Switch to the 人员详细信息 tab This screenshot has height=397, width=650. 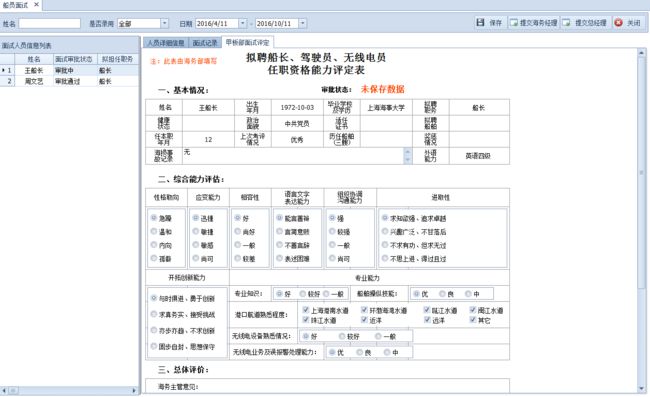(x=166, y=43)
